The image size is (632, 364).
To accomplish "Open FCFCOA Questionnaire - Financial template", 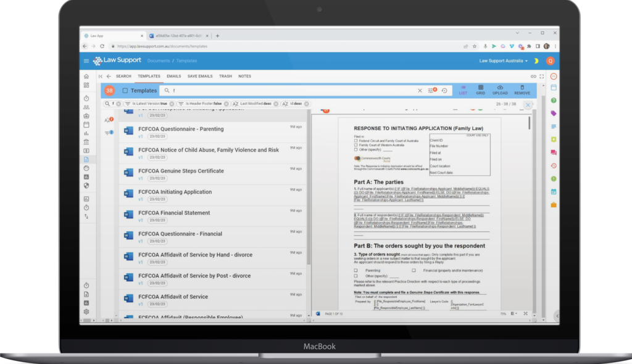I will coord(213,238).
